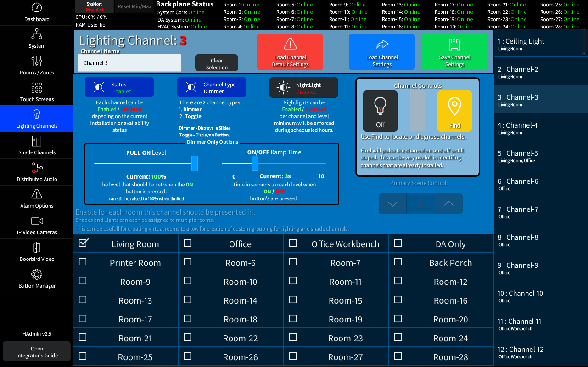Click the gray channel level bar

tap(417, 111)
